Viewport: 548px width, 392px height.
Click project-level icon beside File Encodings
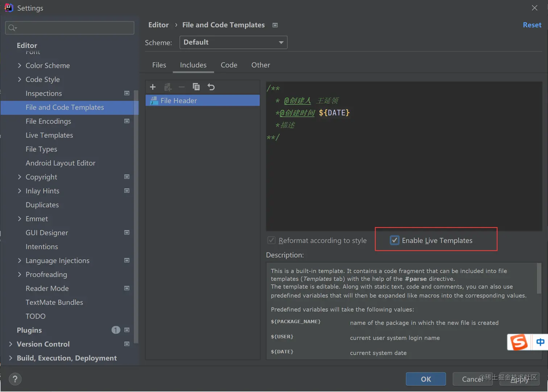click(127, 121)
